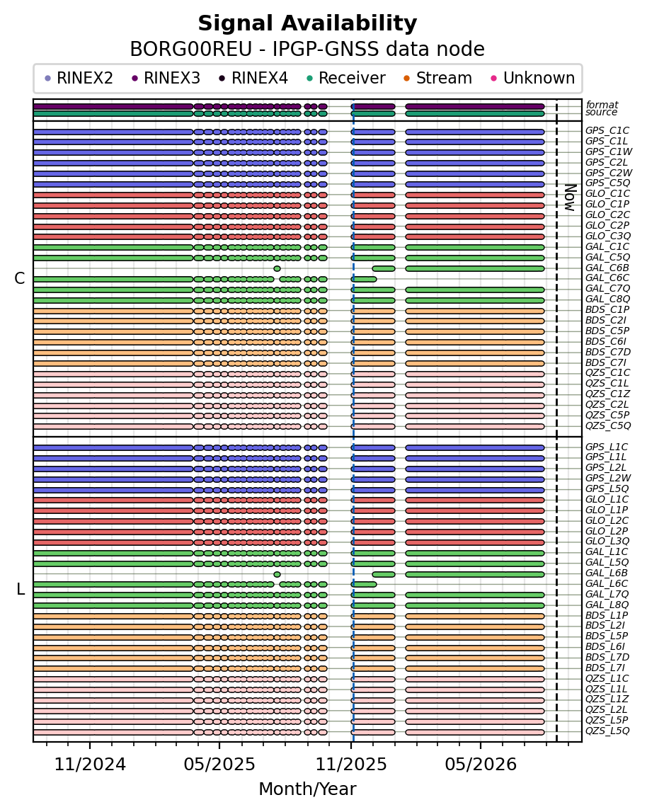Click the Signal Availability title
The image size is (647, 812).
[308, 24]
